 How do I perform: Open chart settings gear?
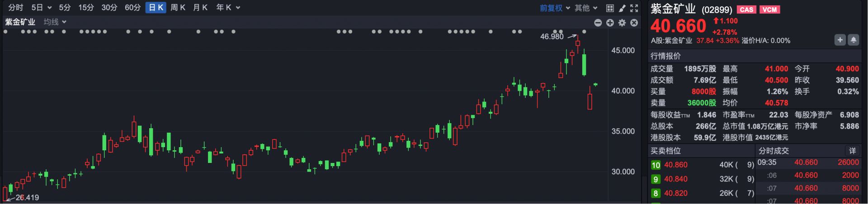(622, 23)
